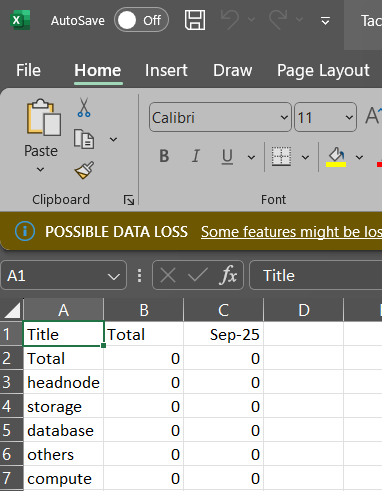382x491 pixels.
Task: Select column B header
Action: [144, 310]
